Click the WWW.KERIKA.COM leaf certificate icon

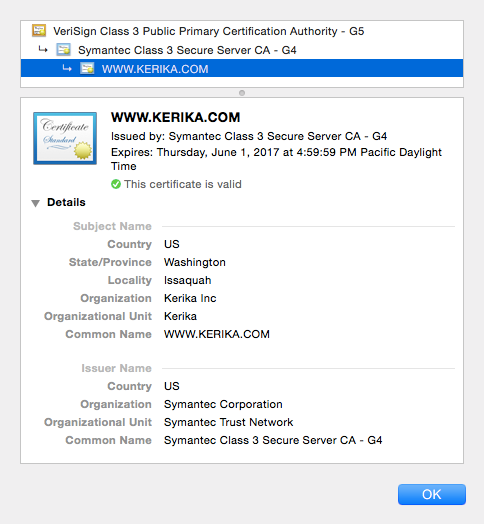(87, 69)
